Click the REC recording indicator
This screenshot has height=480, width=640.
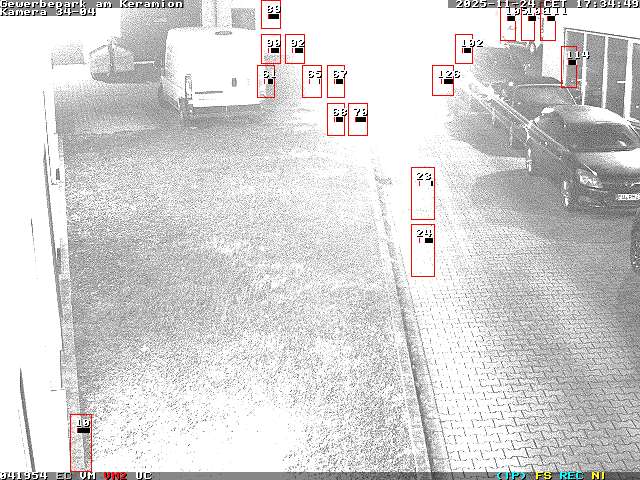point(572,475)
